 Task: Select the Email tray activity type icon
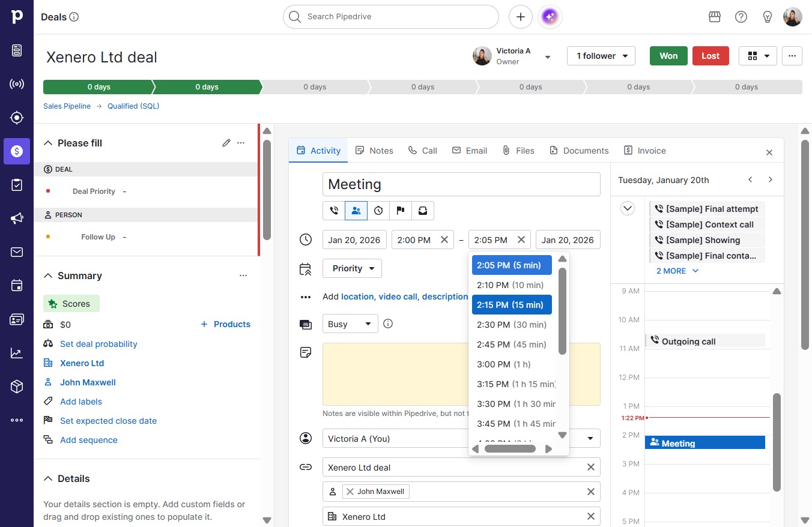point(423,211)
